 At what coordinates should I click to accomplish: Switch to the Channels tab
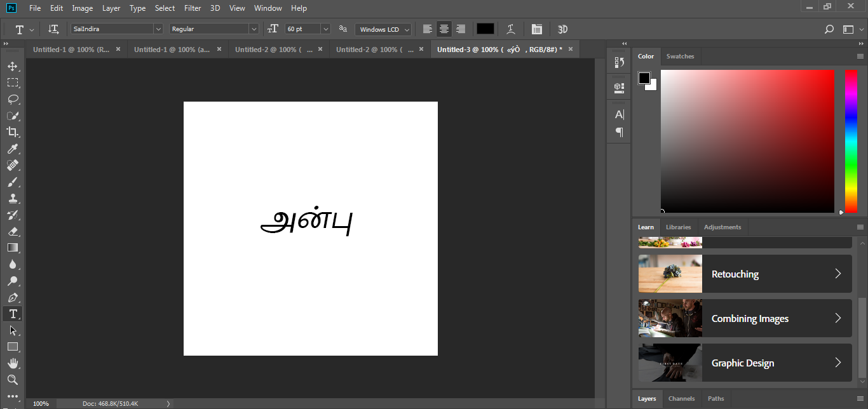[681, 399]
